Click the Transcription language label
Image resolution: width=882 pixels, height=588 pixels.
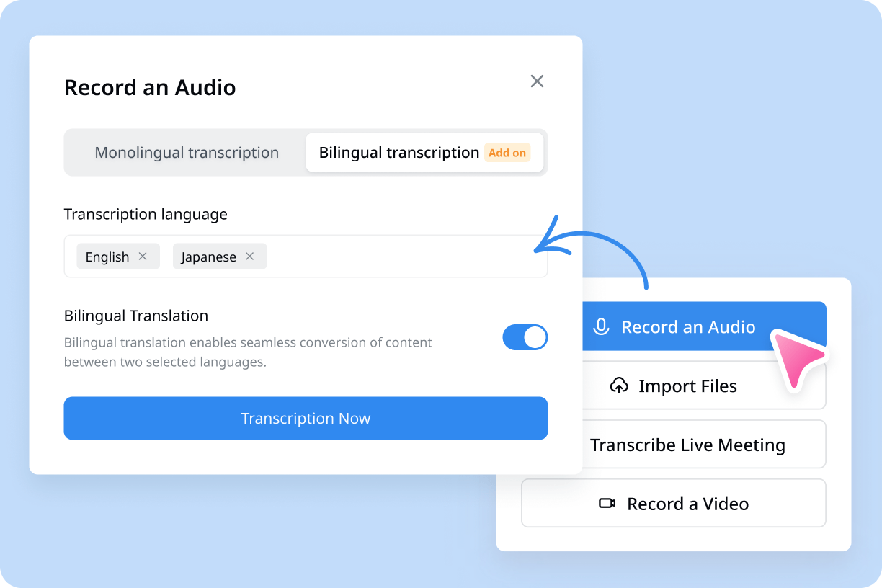(146, 214)
